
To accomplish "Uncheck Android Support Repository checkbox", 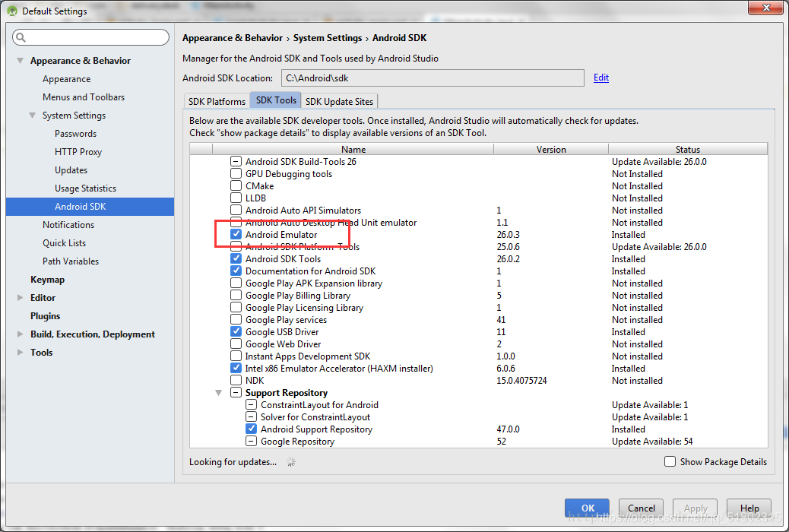I will click(x=251, y=429).
